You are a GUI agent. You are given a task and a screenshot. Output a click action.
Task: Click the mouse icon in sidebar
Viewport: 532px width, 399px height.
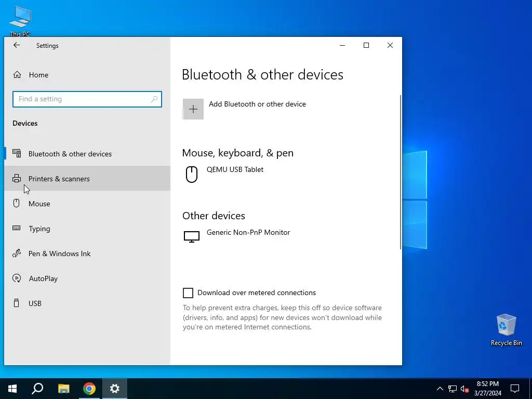(16, 203)
